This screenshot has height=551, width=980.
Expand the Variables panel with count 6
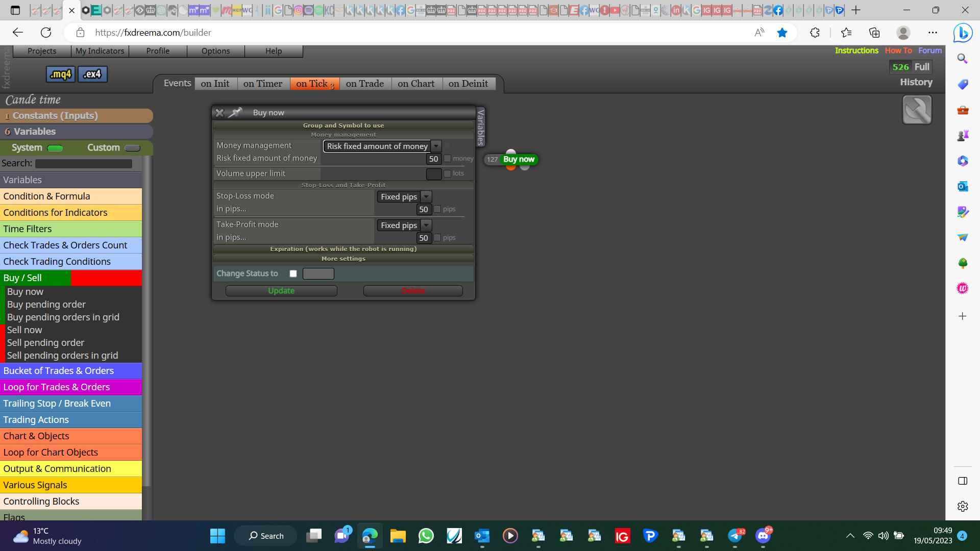pyautogui.click(x=77, y=132)
